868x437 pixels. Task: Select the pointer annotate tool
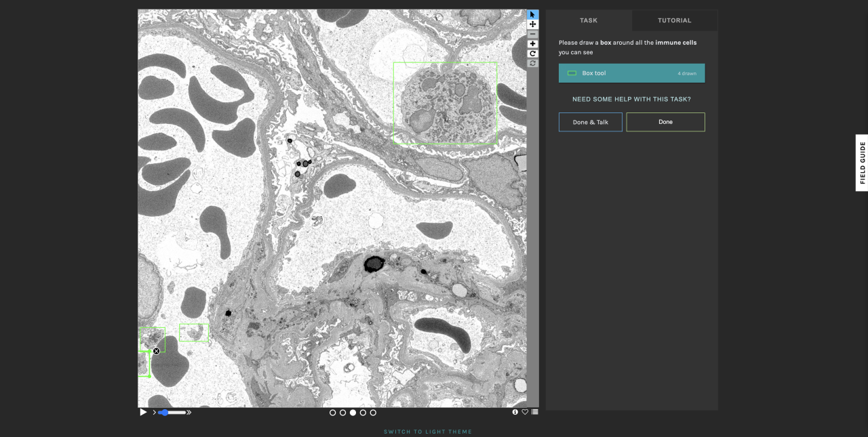pos(532,15)
